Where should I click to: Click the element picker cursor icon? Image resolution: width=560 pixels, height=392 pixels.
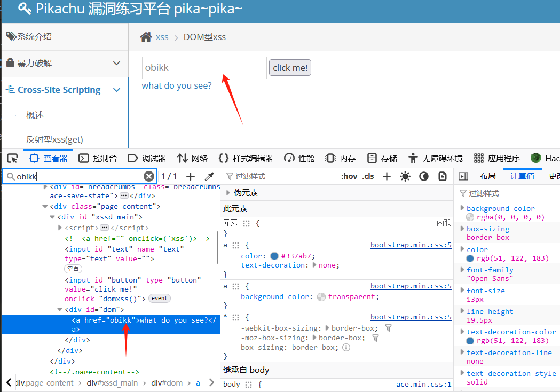coord(12,158)
